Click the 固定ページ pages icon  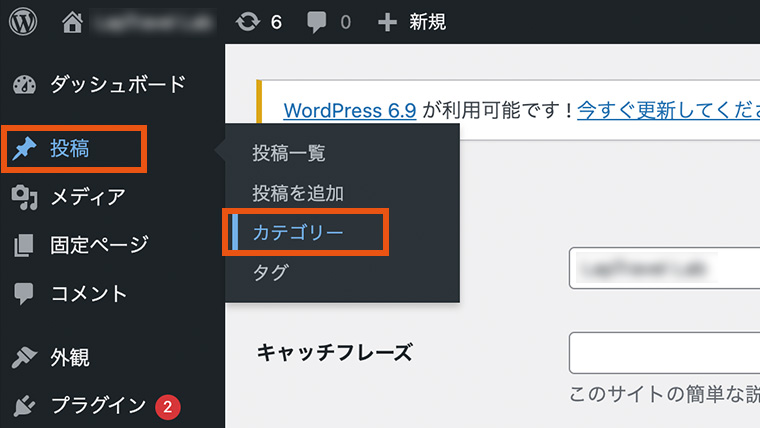pos(24,245)
